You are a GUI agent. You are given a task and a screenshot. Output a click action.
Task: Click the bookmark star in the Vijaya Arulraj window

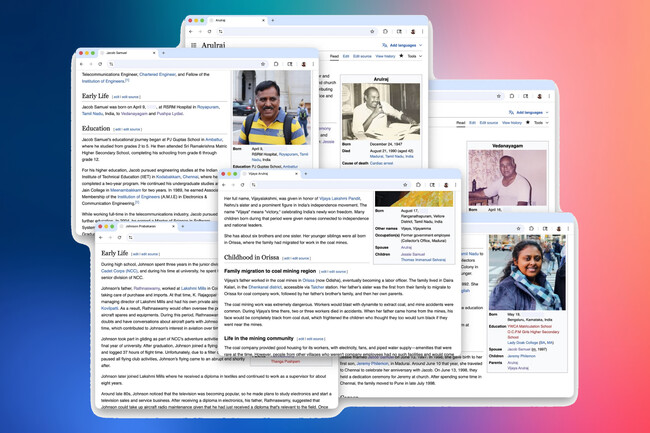[x=405, y=185]
